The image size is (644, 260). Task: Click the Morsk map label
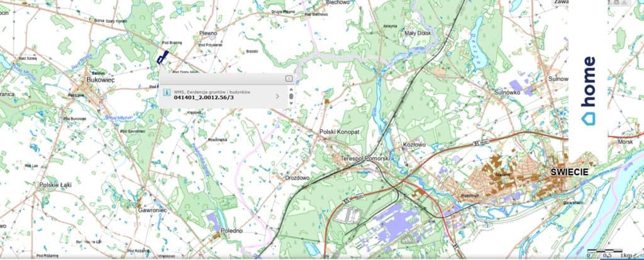pyautogui.click(x=626, y=142)
